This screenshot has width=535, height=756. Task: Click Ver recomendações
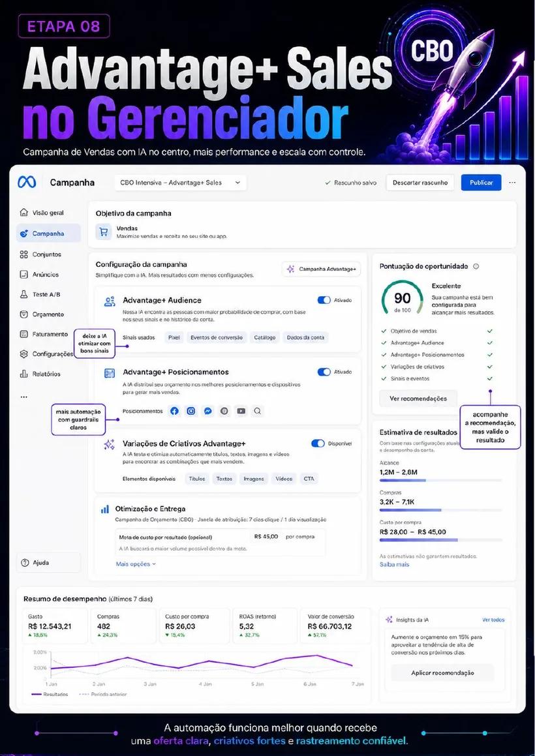pyautogui.click(x=418, y=399)
